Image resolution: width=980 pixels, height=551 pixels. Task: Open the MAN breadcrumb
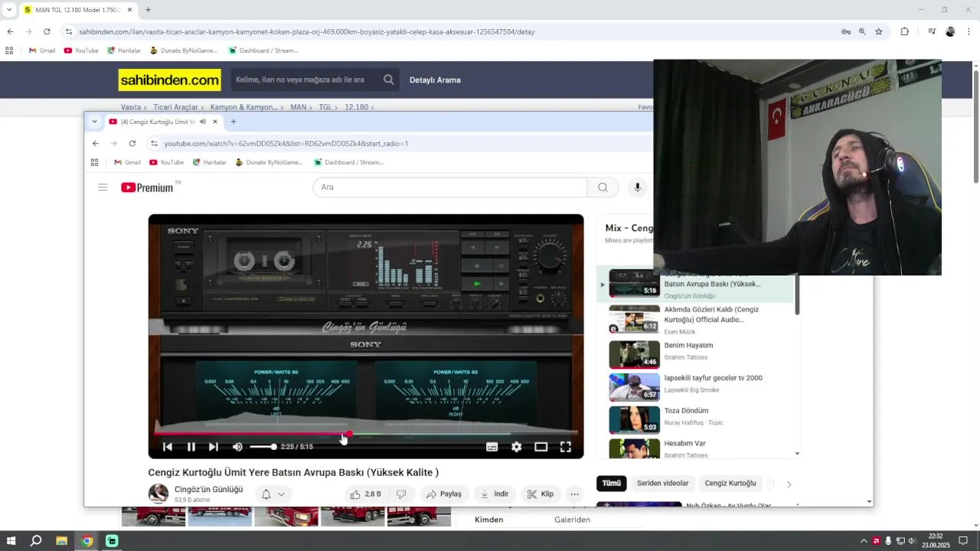click(299, 107)
